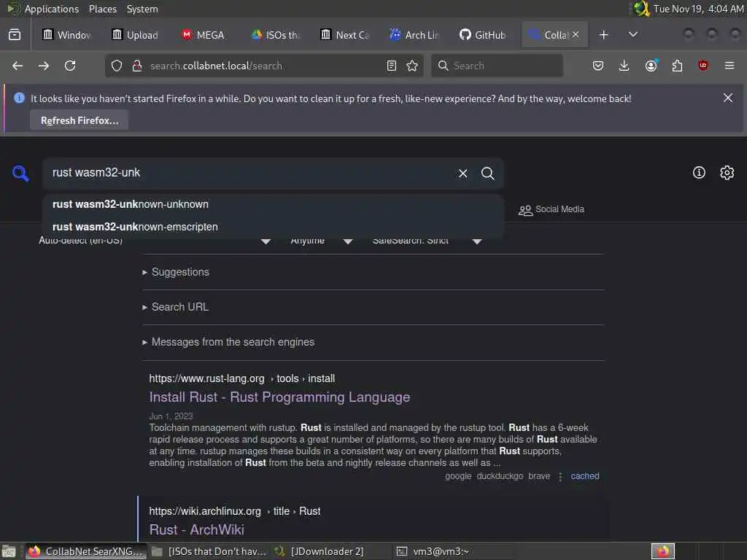Open the SafeSearch Strict dropdown
The image size is (747, 560).
[x=427, y=241]
